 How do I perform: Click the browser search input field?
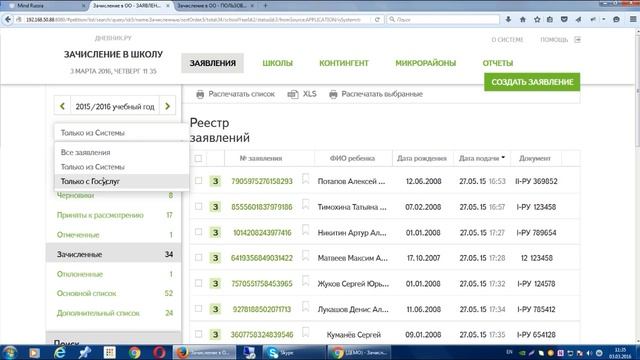point(443,19)
